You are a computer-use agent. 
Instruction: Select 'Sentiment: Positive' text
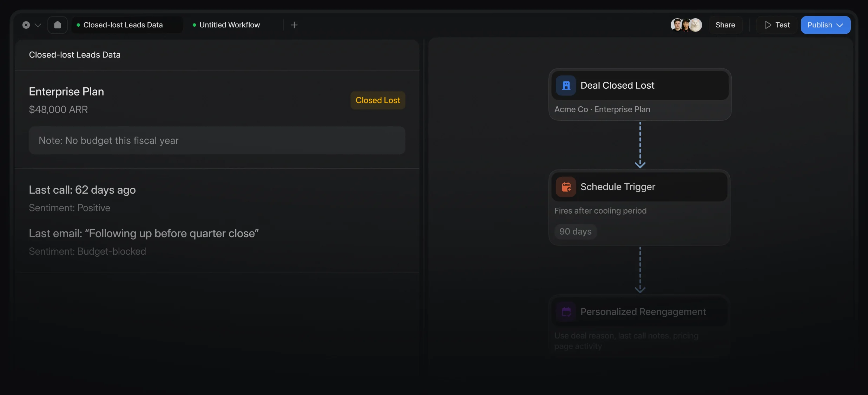70,208
